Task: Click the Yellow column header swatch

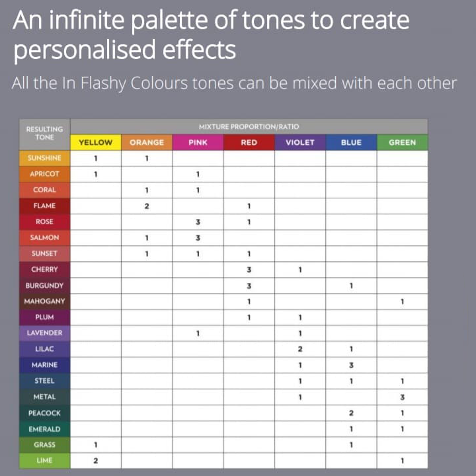Action: tap(96, 142)
